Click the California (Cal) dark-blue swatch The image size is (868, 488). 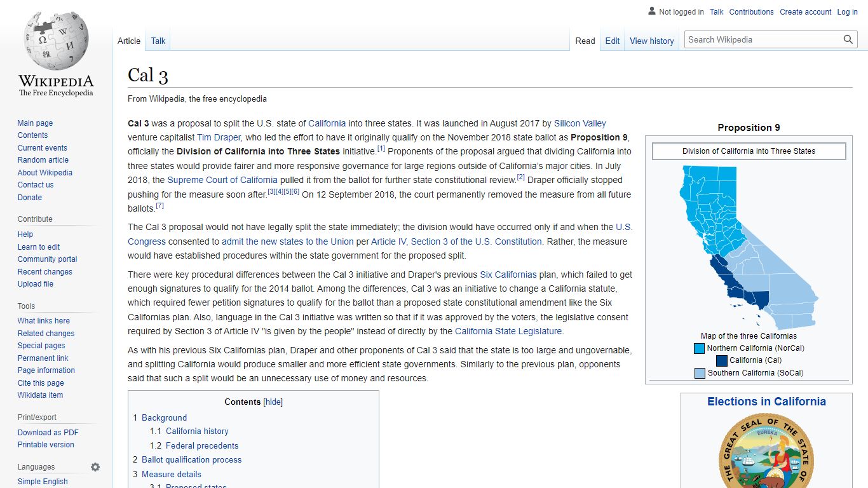click(x=722, y=360)
